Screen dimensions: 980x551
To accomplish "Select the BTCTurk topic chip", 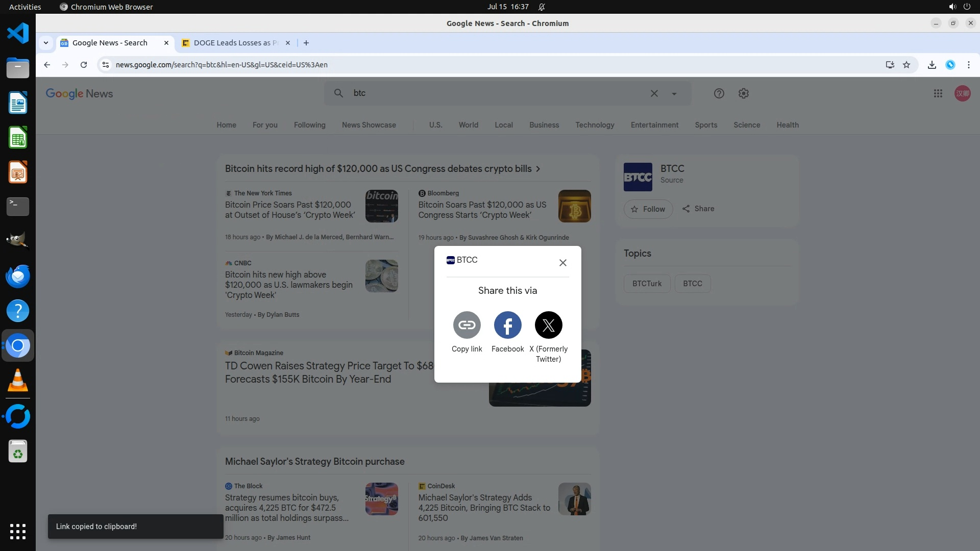I will coord(647,284).
